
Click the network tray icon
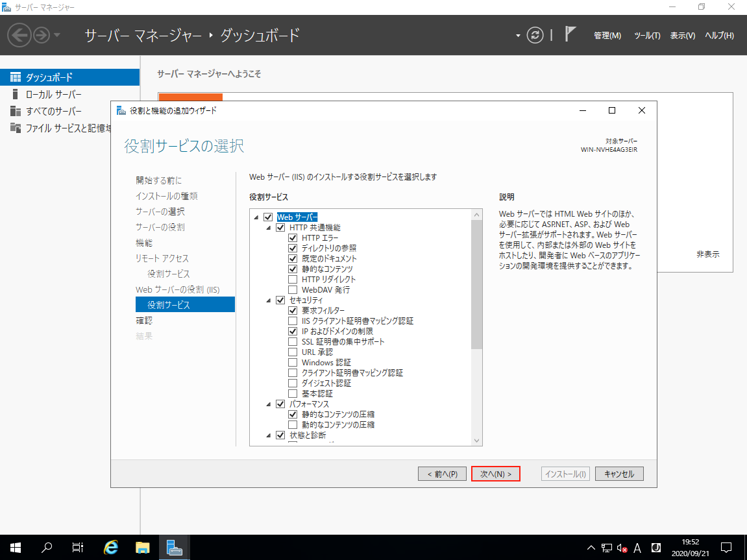coord(606,548)
